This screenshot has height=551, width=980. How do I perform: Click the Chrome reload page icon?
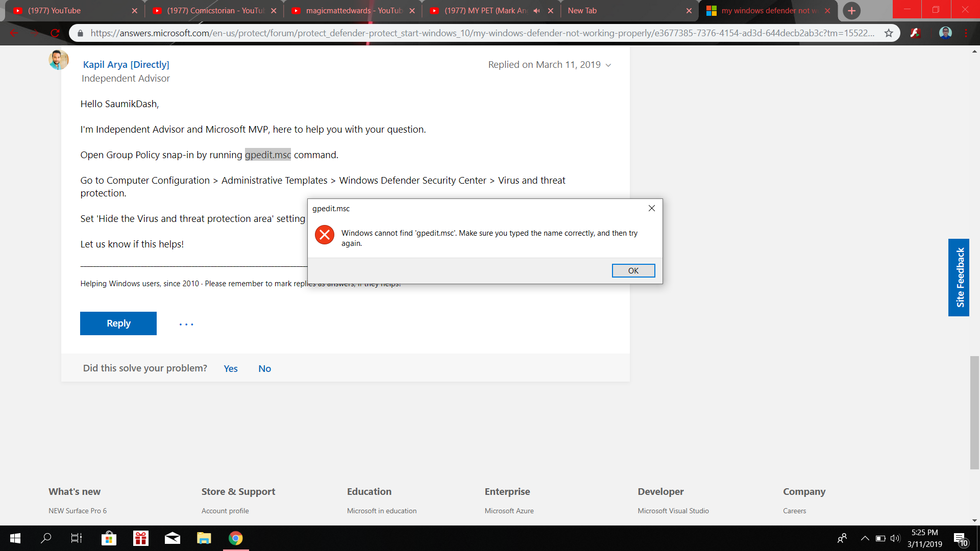[55, 33]
